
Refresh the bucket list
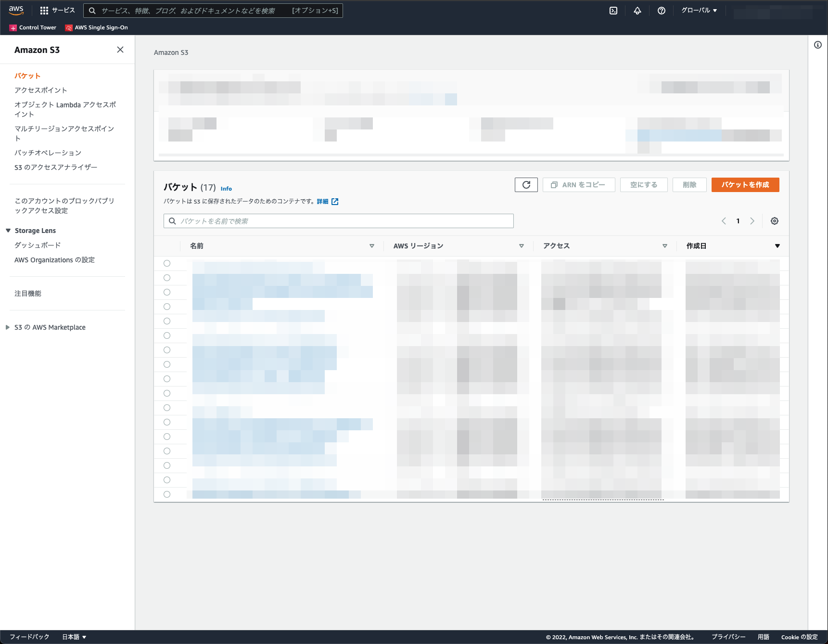point(526,185)
